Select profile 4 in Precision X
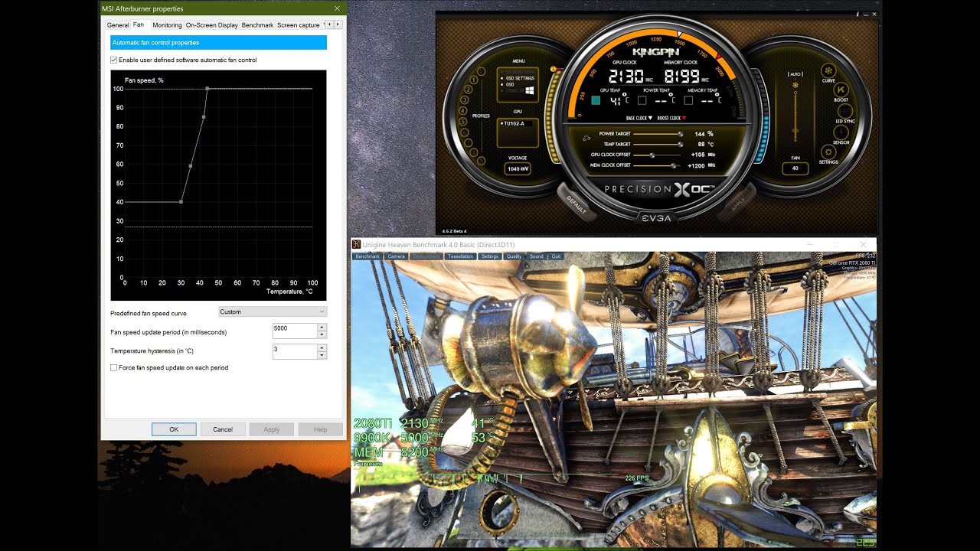 tap(462, 110)
